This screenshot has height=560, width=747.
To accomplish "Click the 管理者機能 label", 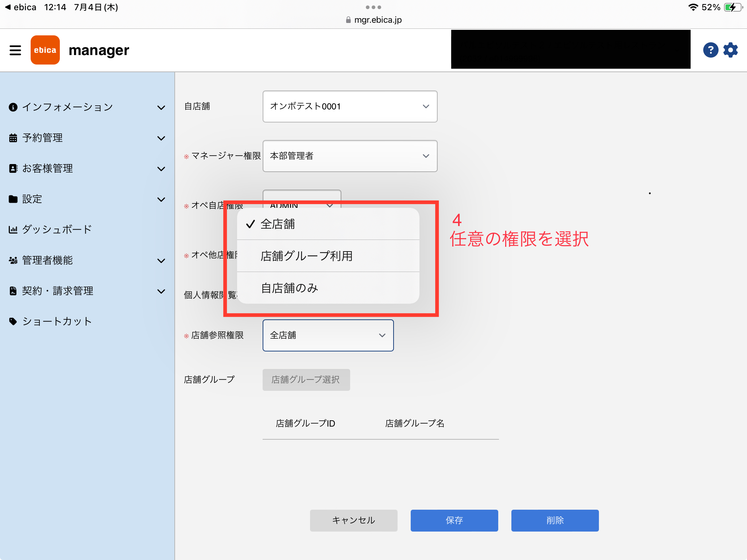I will coord(47,260).
